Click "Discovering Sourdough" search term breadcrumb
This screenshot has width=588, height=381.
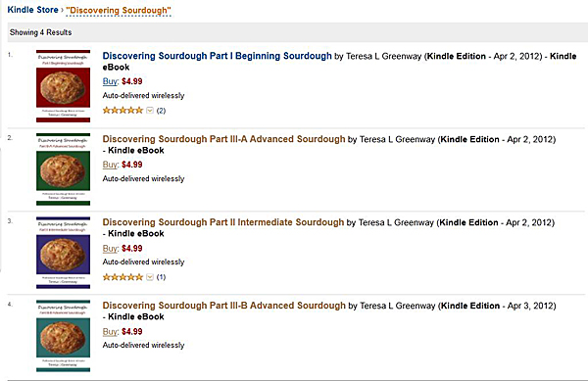[x=119, y=11]
